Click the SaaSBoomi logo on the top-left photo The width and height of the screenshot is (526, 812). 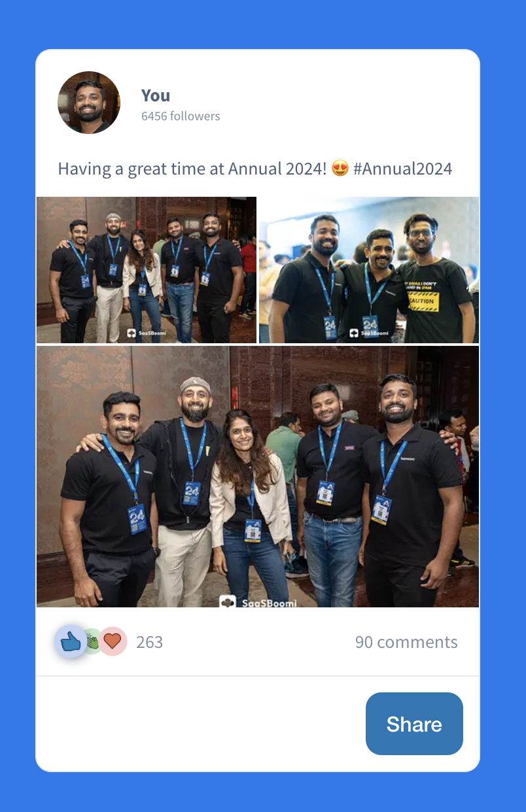(x=147, y=333)
